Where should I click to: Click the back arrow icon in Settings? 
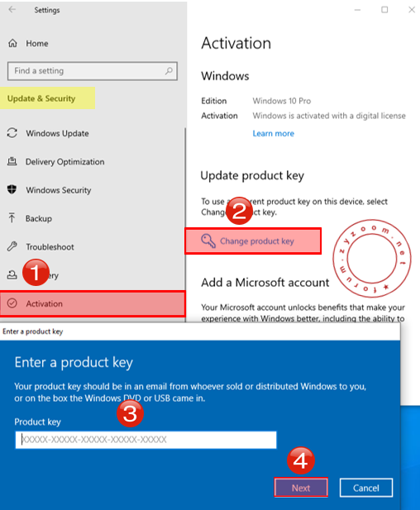tap(12, 10)
